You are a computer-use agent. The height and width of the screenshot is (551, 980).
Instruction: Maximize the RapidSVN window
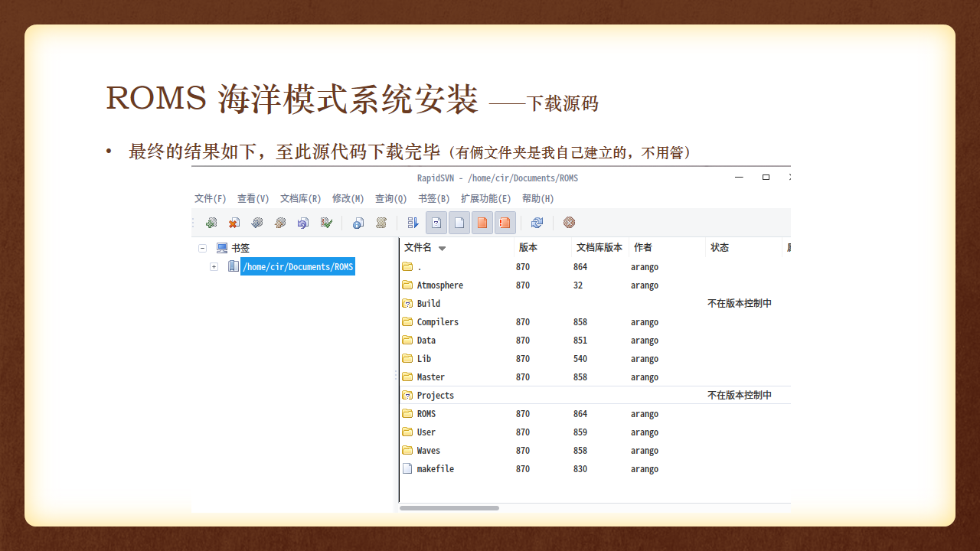click(766, 178)
